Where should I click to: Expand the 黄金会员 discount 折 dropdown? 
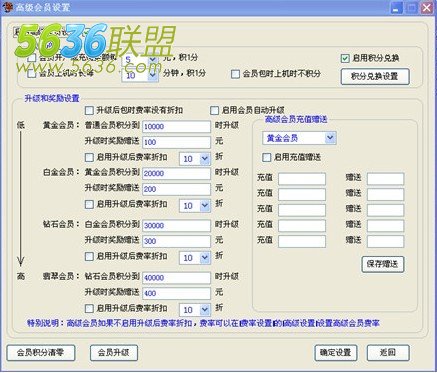pyautogui.click(x=204, y=159)
